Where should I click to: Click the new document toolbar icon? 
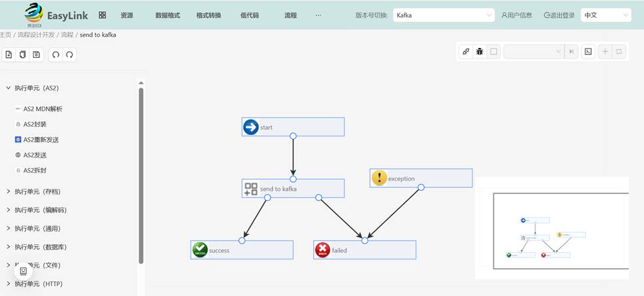tap(9, 55)
